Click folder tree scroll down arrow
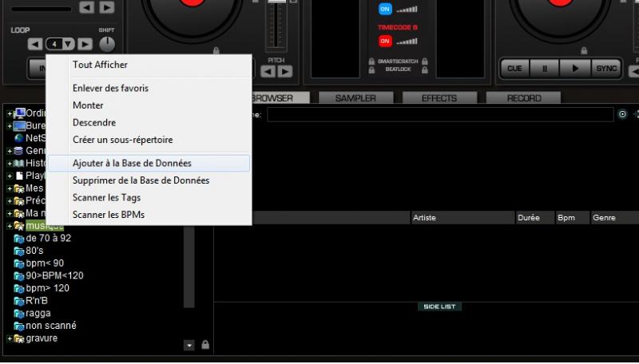Image resolution: width=639 pixels, height=364 pixels. [x=189, y=346]
